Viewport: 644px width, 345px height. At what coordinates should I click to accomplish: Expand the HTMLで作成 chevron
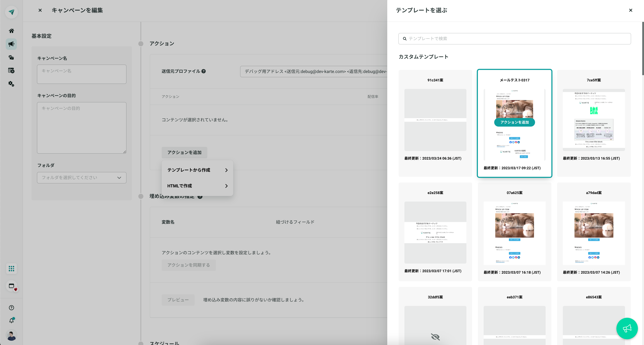226,186
